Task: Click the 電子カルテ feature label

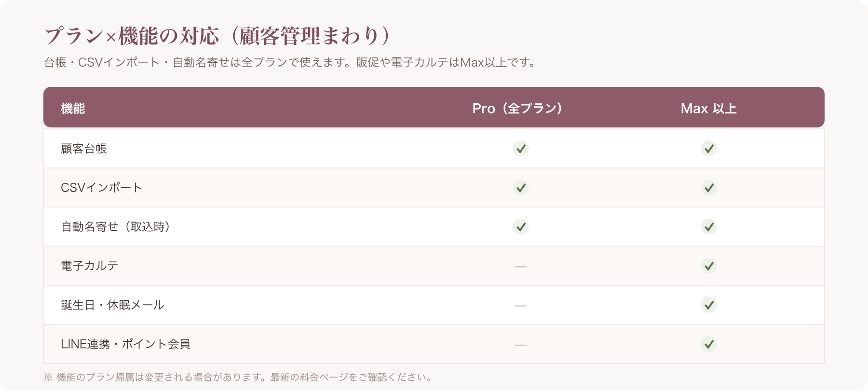Action: click(x=90, y=266)
